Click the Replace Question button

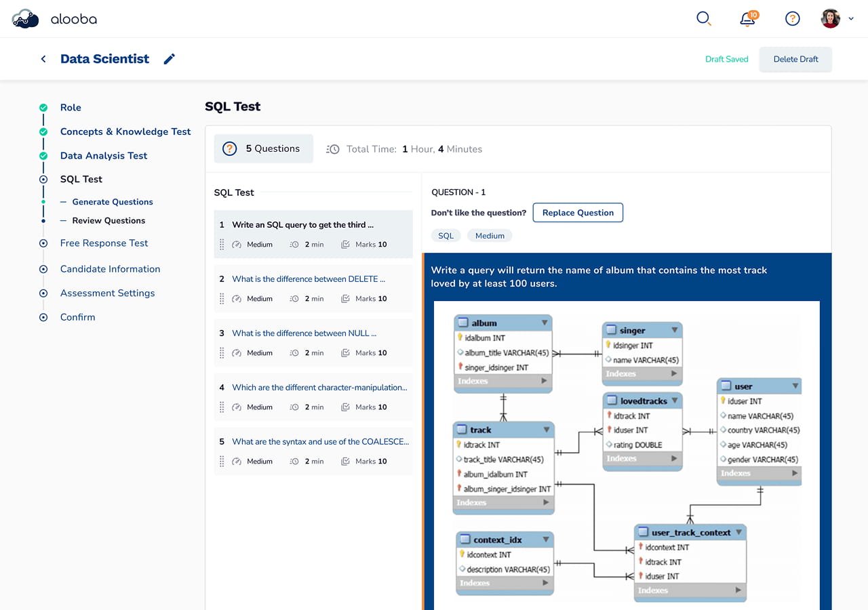[578, 213]
